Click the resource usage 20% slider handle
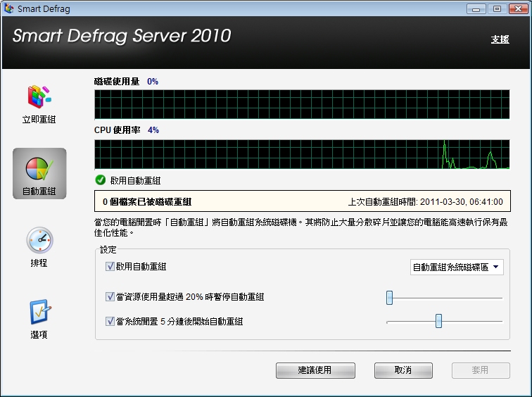The height and width of the screenshot is (397, 532). (390, 298)
